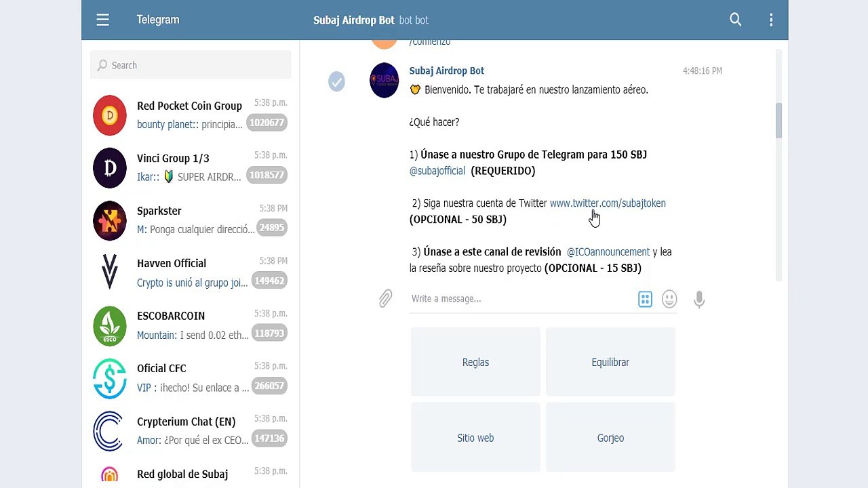Click the microphone voice message icon

(699, 299)
